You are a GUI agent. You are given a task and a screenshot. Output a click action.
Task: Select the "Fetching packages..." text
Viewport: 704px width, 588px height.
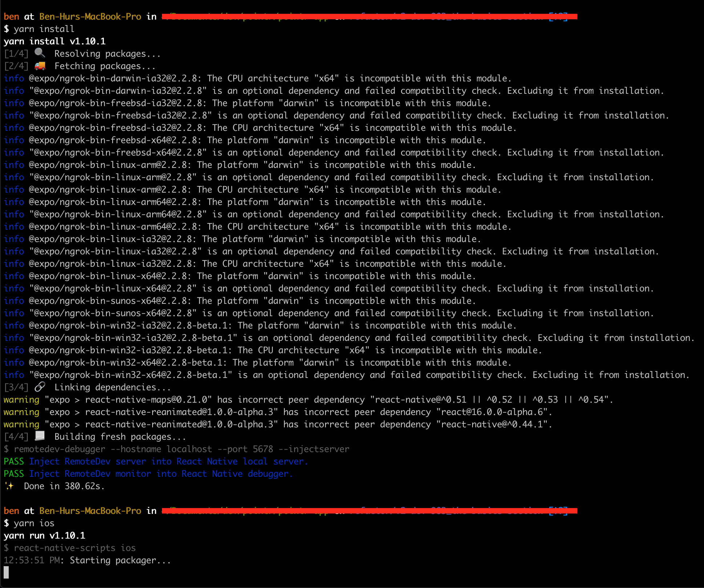tap(105, 66)
